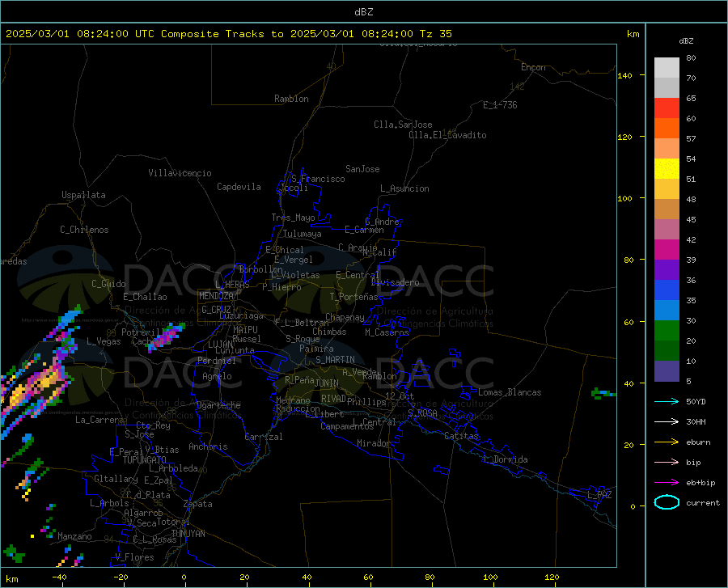Pick the red 60-65 dBZ swatch
The image size is (728, 588).
point(667,108)
